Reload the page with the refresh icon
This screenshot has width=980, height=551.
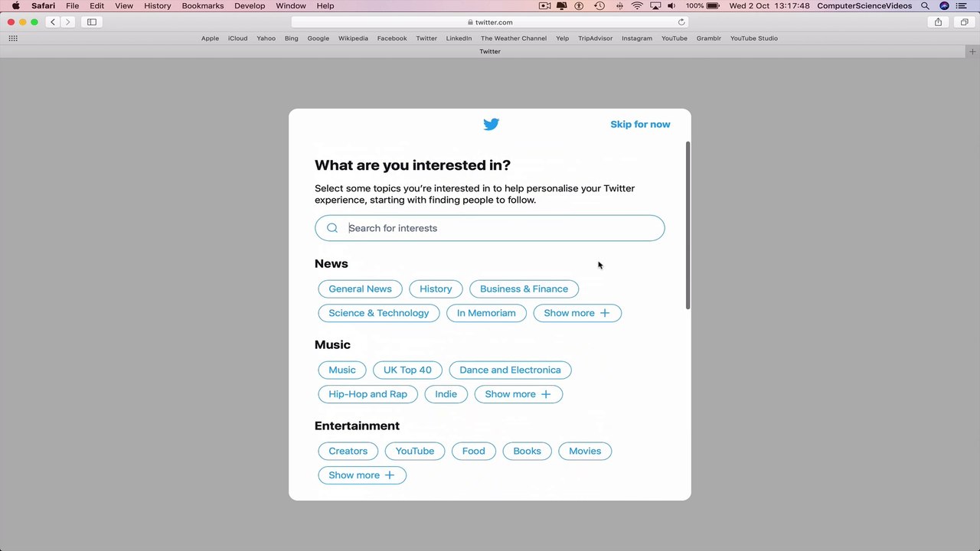coord(681,22)
